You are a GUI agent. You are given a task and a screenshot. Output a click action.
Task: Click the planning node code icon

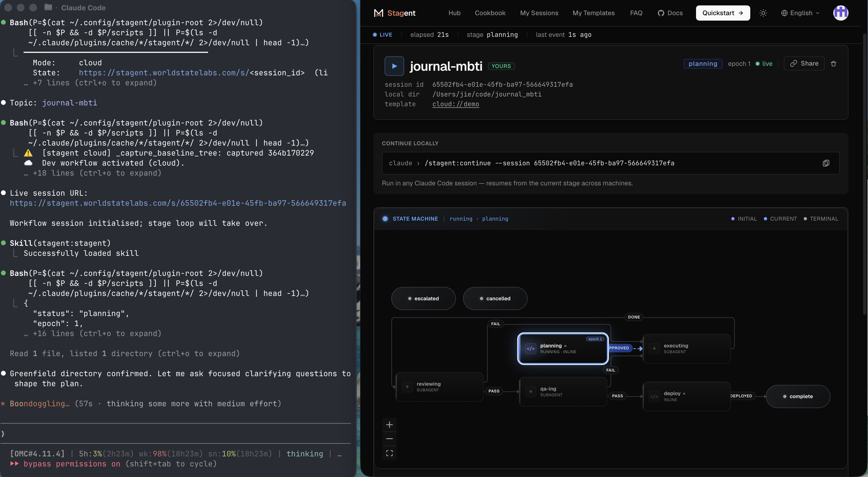click(531, 349)
